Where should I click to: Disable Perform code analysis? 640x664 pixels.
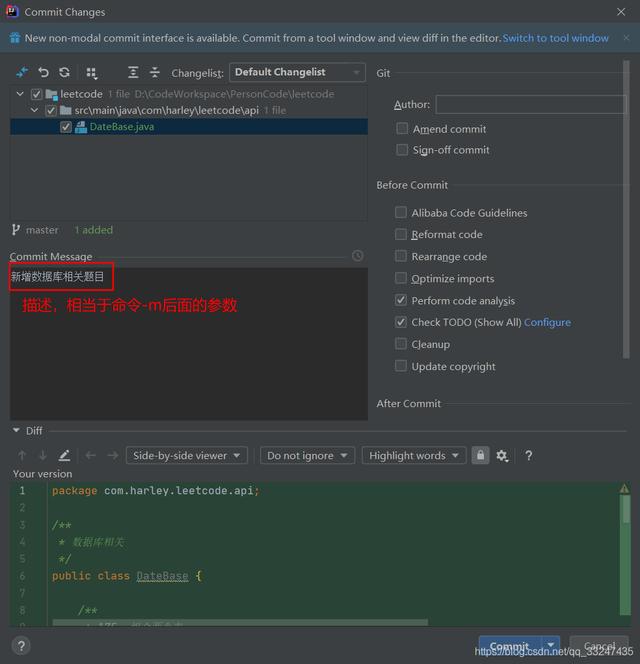coord(401,300)
